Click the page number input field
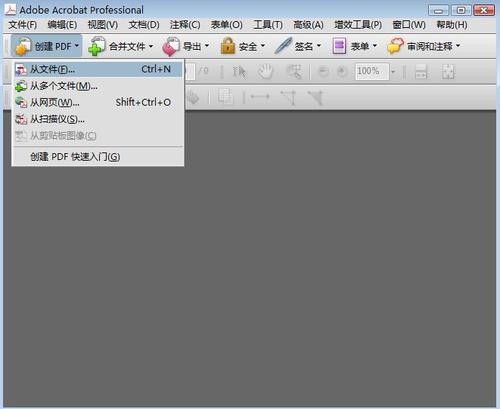 coord(189,72)
